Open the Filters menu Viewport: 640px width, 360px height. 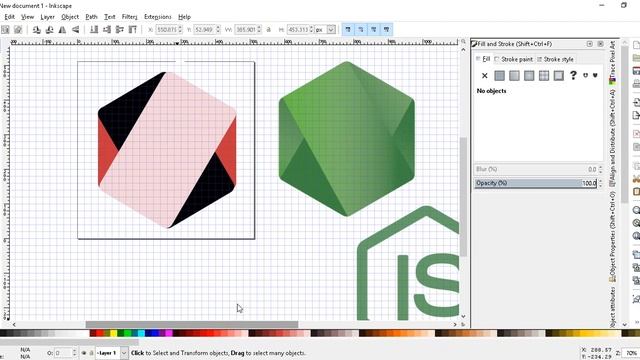click(x=129, y=17)
